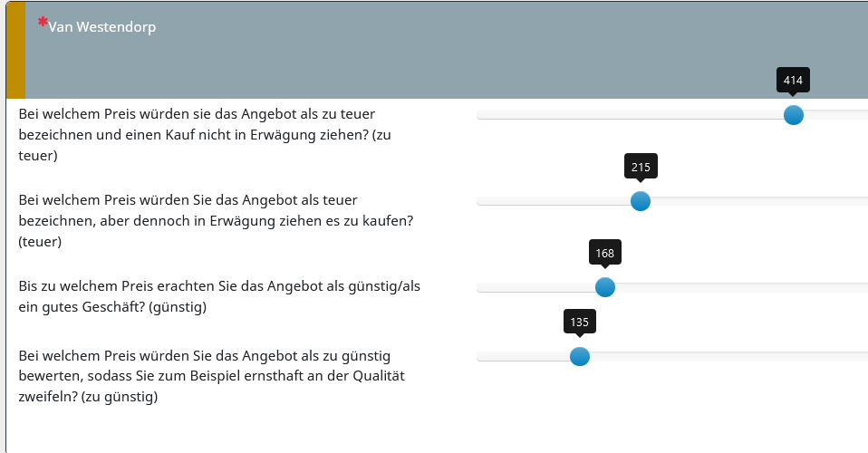
Task: Click the 'teuer' slider handle at 215
Action: 640,201
